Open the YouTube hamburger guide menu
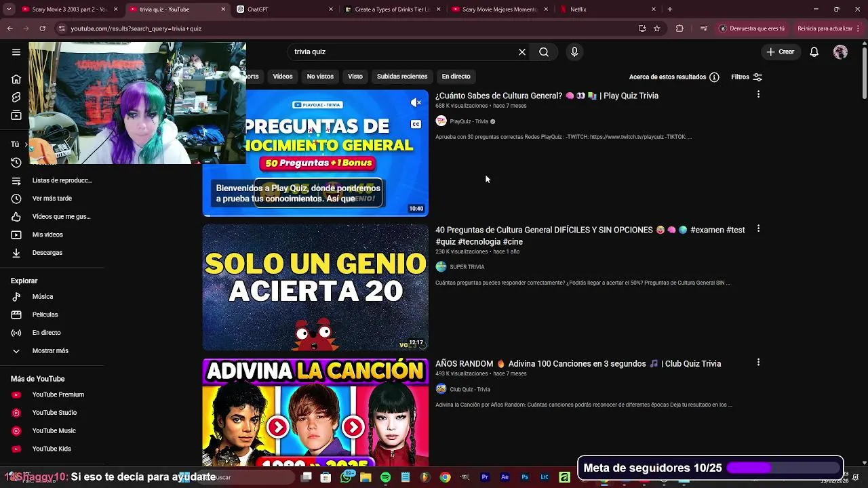The width and height of the screenshot is (868, 488). point(16,52)
